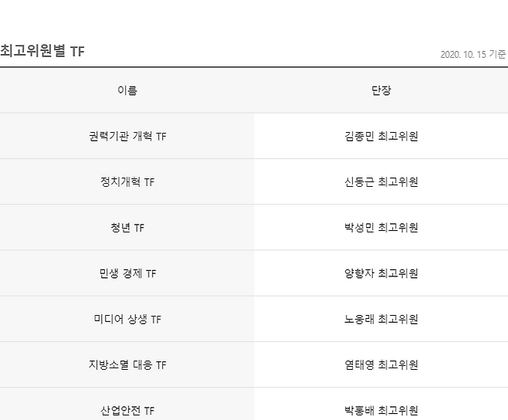This screenshot has height=420, width=508.
Task: Select 박성민 최고위원 in the table
Action: point(381,228)
